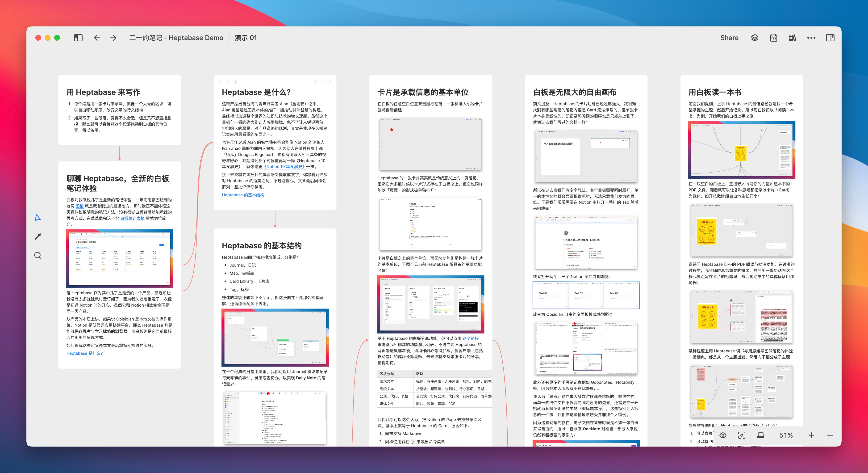The width and height of the screenshot is (868, 473).
Task: Select the 卡片是承载信息的基本单位 heading
Action: pyautogui.click(x=423, y=92)
